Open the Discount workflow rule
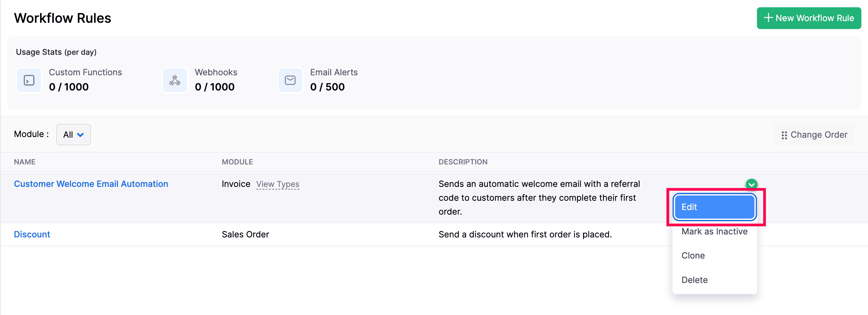The width and height of the screenshot is (868, 315). pyautogui.click(x=32, y=234)
